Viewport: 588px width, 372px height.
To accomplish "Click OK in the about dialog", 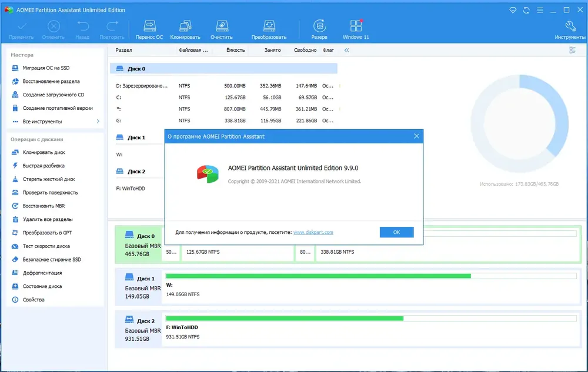I will [x=396, y=232].
